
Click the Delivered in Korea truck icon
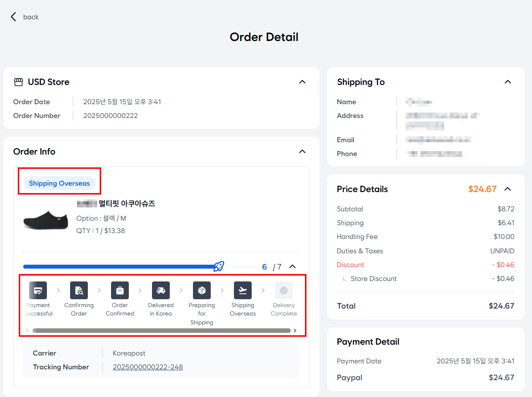coord(161,290)
